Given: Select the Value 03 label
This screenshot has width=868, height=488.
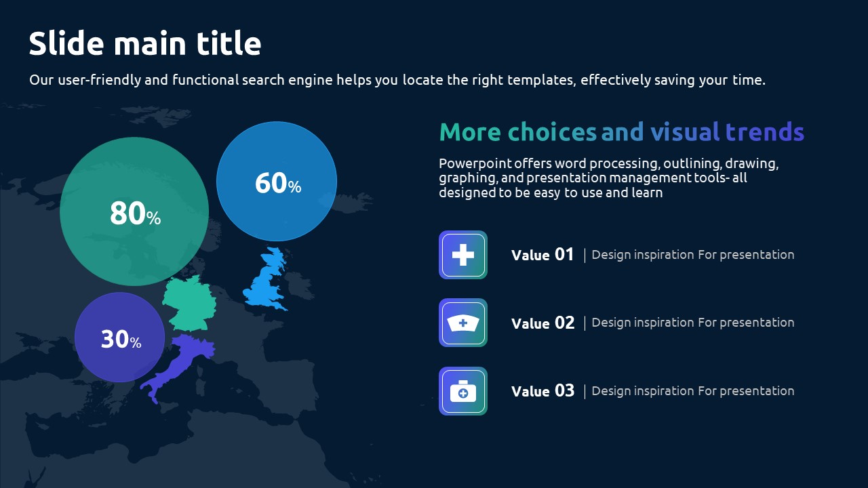Looking at the screenshot, I should [542, 391].
